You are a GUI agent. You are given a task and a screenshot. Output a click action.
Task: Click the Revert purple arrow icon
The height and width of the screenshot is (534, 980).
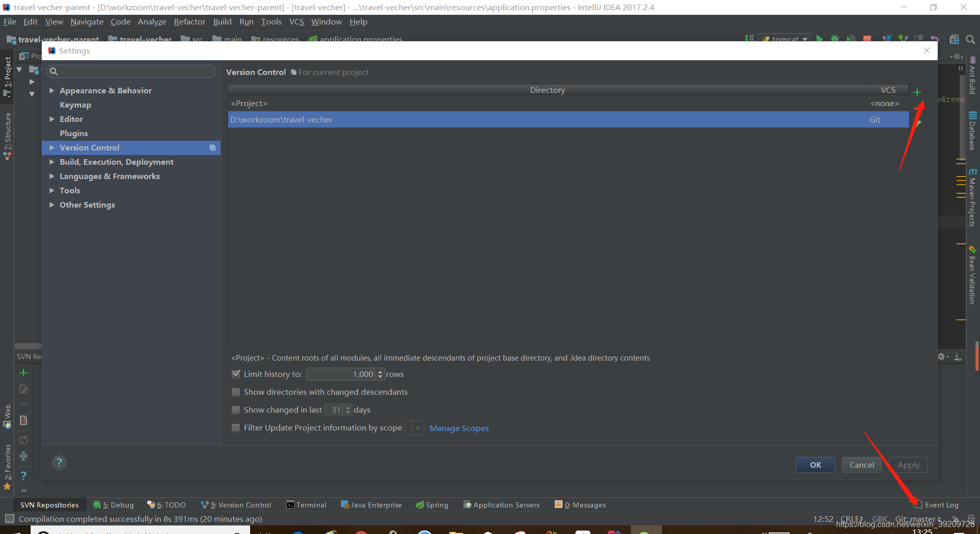tap(935, 39)
